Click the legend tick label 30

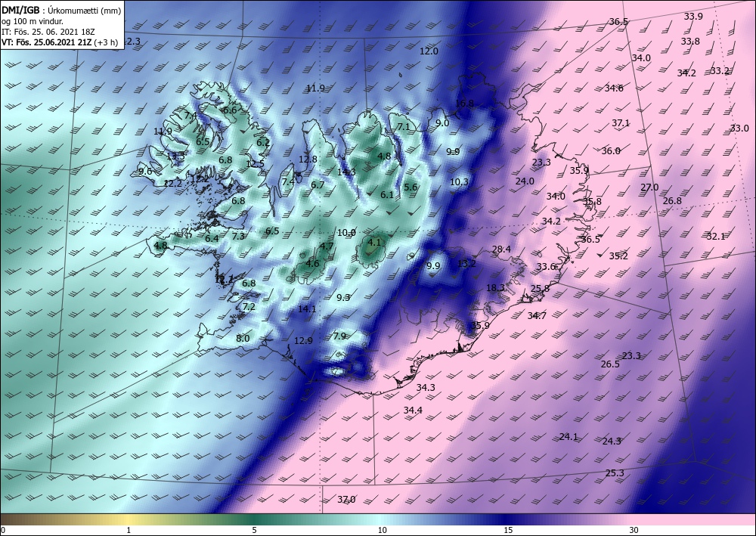point(634,531)
